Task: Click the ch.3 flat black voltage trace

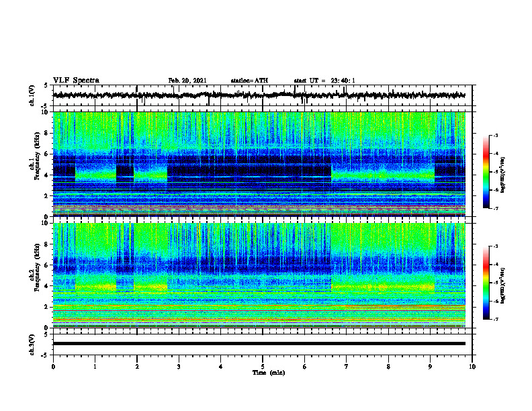Action: pos(259,344)
